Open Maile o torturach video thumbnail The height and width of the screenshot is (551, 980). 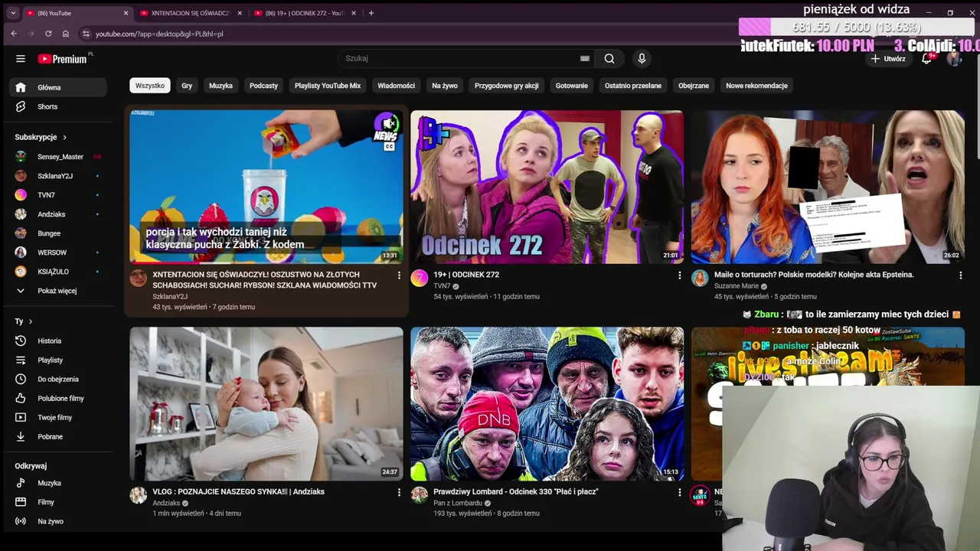[x=828, y=187]
